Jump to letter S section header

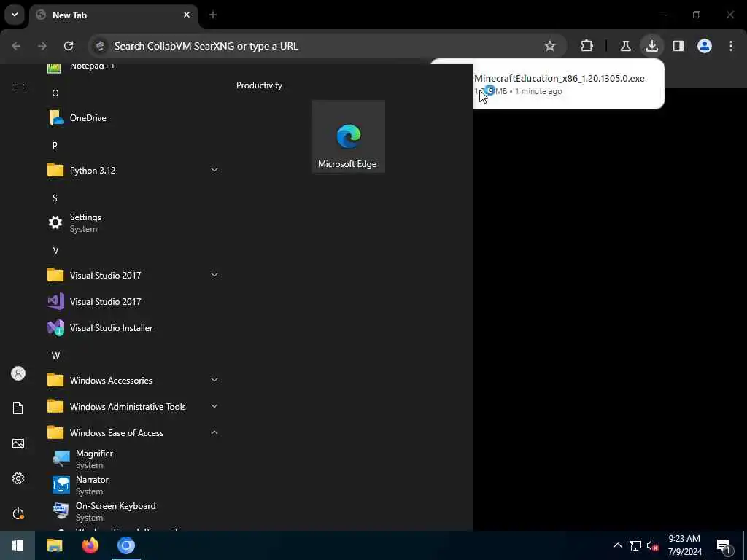[55, 198]
